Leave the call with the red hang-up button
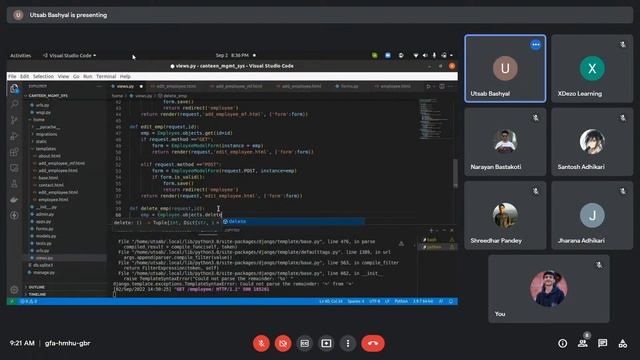This screenshot has height=360, width=640. pos(373,343)
